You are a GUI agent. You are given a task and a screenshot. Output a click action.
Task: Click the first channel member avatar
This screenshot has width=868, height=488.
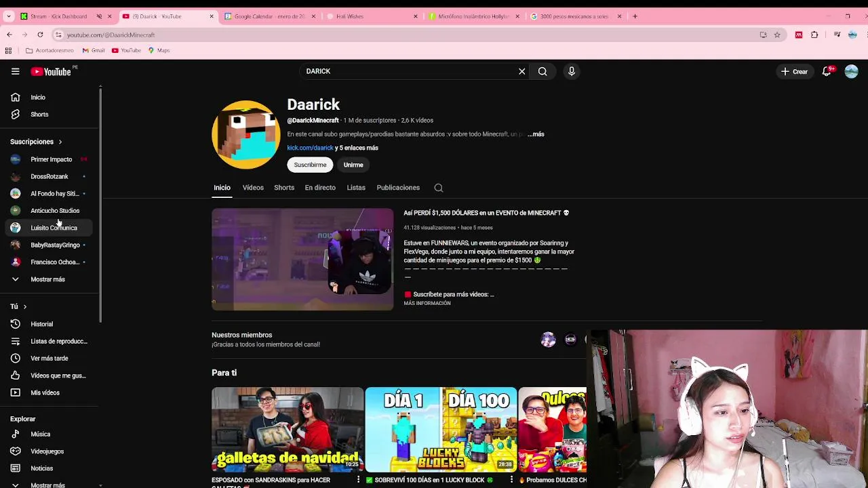548,340
